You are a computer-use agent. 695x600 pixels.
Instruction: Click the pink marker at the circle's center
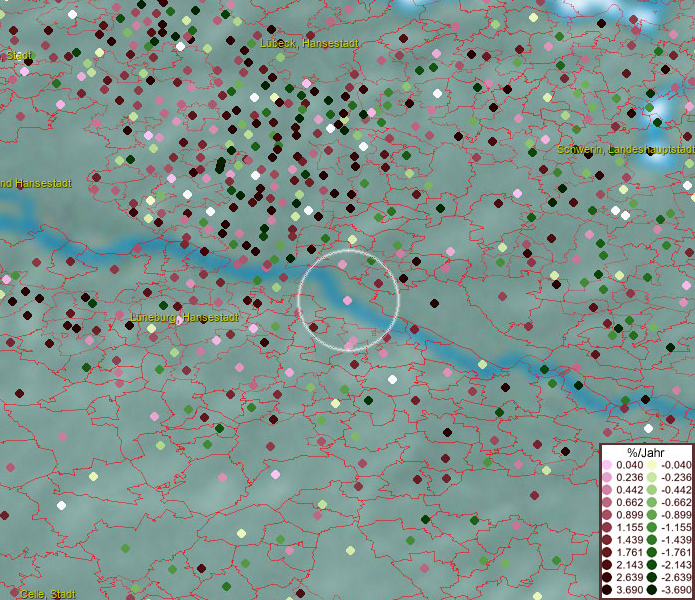pos(348,300)
